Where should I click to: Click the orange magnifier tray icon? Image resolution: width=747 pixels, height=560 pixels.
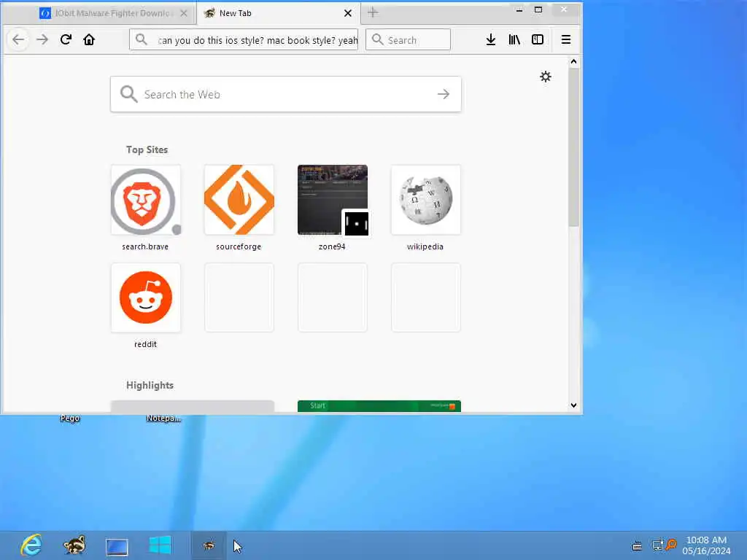click(671, 544)
